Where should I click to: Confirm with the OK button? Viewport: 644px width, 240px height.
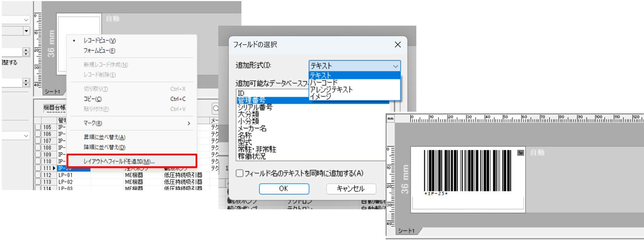coord(284,189)
